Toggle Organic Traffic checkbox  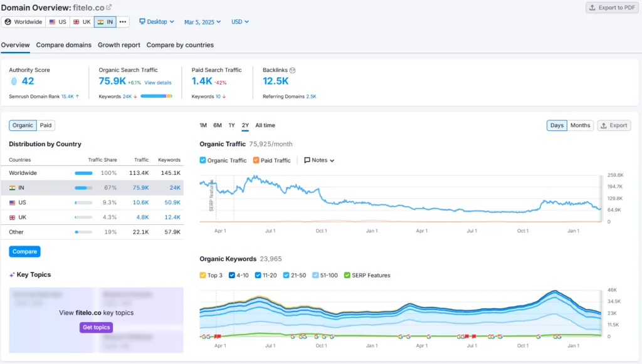(x=203, y=160)
